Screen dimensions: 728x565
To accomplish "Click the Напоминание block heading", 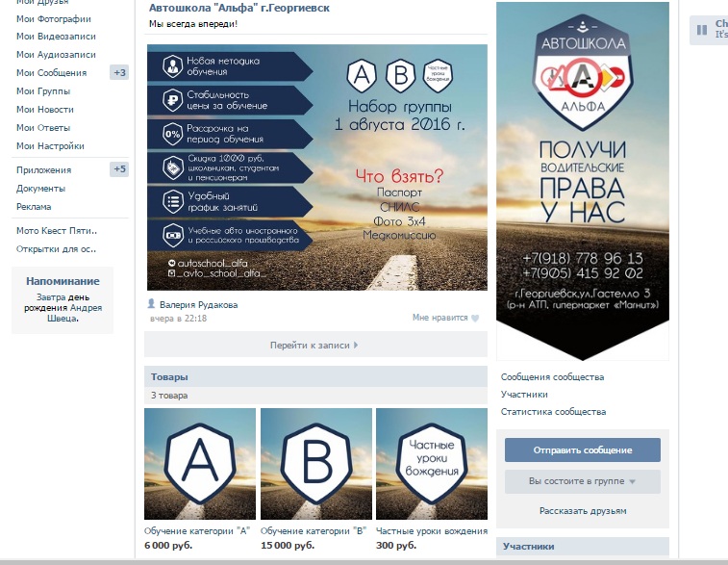I will click(63, 281).
